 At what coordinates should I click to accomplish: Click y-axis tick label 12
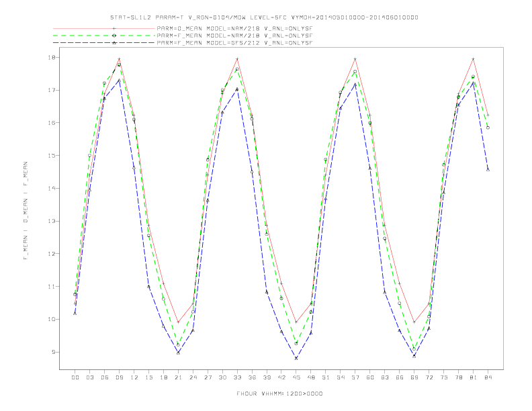point(52,254)
